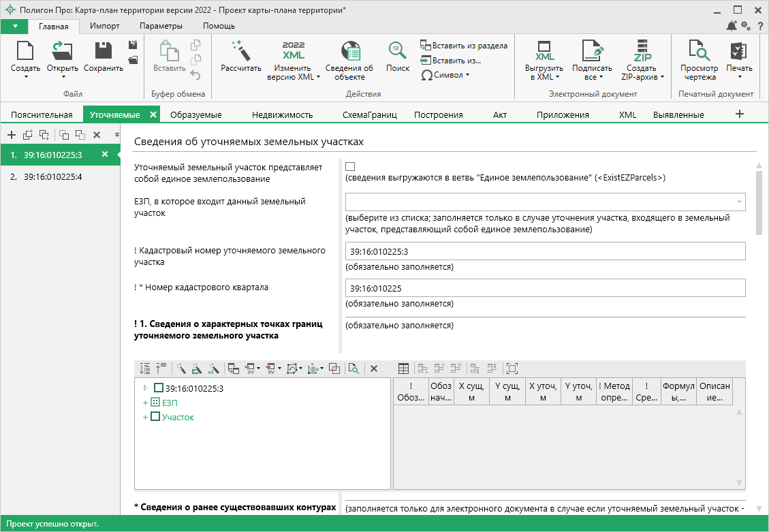Switch to the Образуемые tab
Image resolution: width=769 pixels, height=532 pixels.
pos(196,115)
